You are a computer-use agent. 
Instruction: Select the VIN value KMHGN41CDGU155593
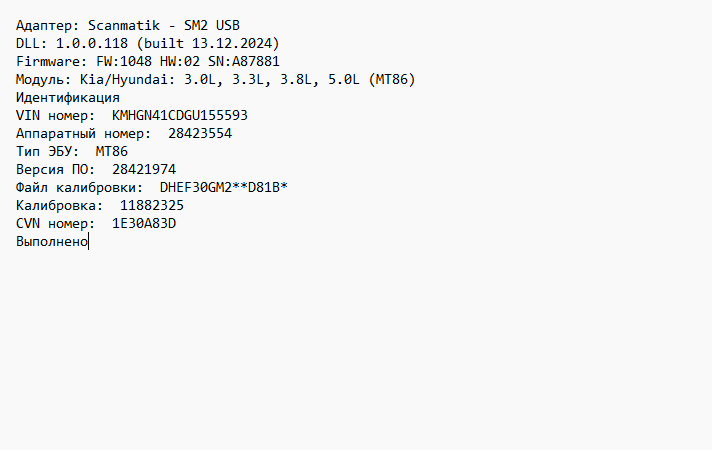[179, 115]
